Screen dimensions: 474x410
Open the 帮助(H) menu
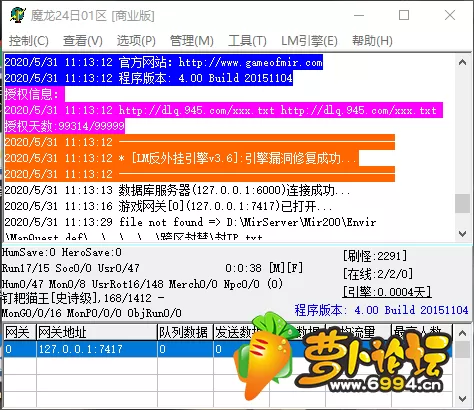372,41
